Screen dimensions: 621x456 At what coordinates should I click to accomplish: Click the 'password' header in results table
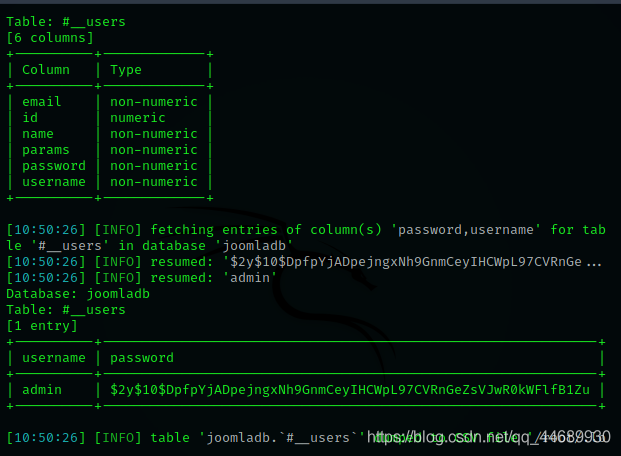(x=142, y=358)
